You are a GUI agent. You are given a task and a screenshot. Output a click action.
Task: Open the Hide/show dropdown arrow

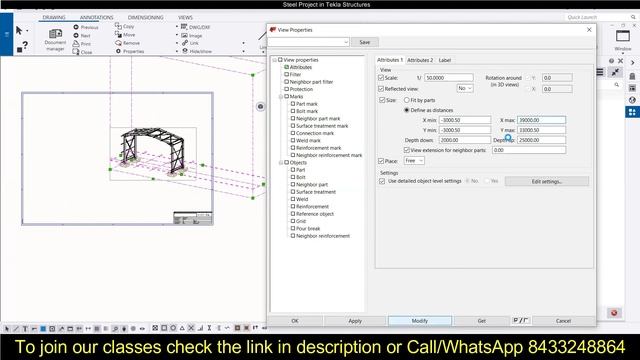(243, 51)
